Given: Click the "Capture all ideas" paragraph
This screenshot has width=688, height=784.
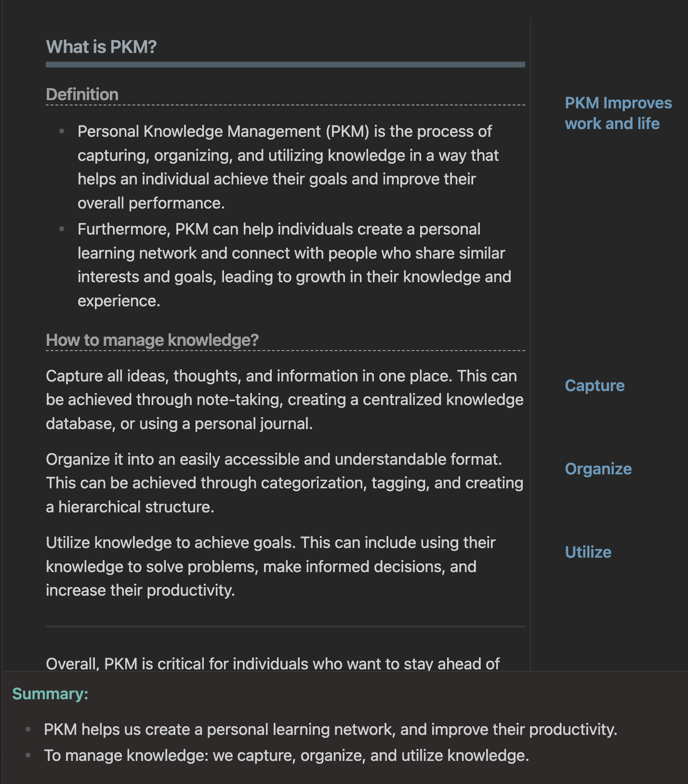Looking at the screenshot, I should point(284,400).
